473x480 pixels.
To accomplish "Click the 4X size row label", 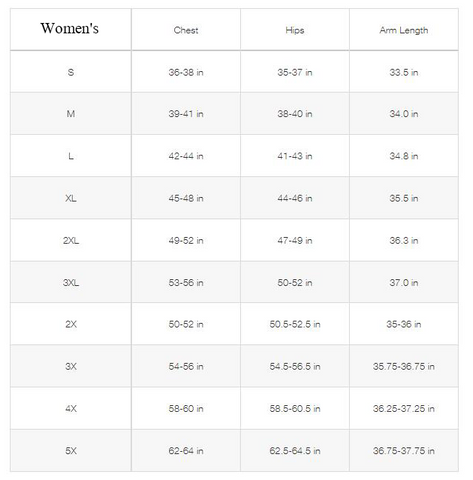I will pos(71,409).
